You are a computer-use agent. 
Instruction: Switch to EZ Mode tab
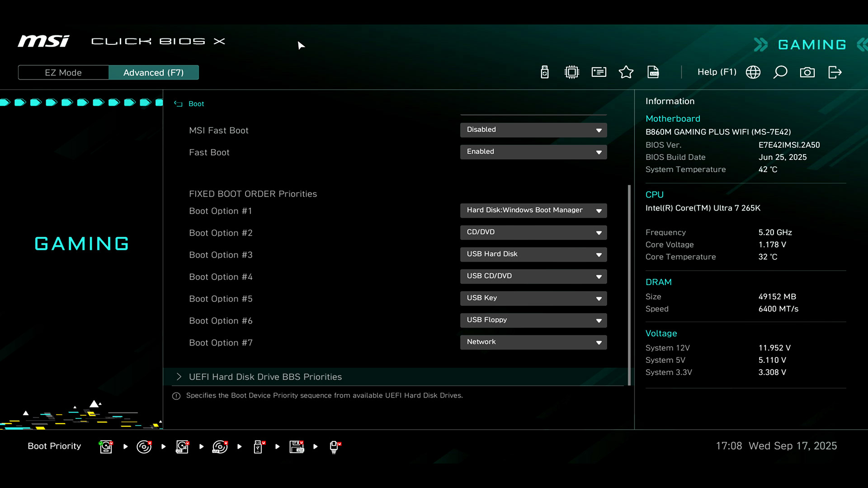(x=63, y=73)
